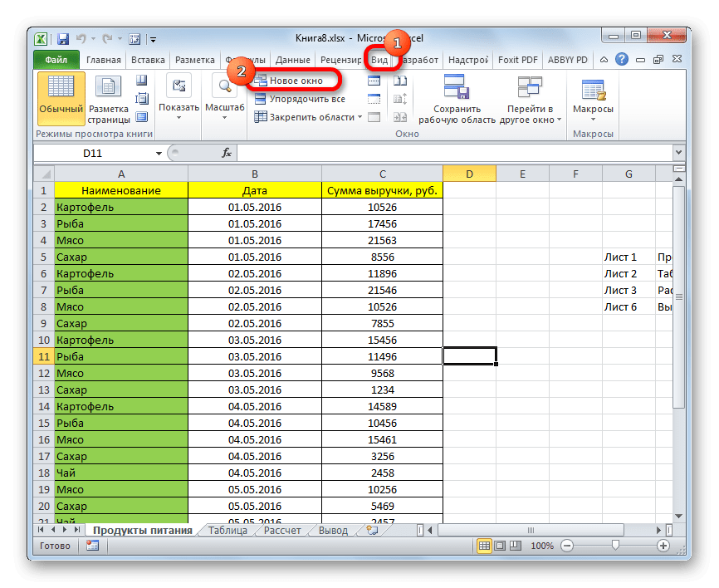
Task: Click the Custom Views icon in ribbon
Action: pos(142,99)
